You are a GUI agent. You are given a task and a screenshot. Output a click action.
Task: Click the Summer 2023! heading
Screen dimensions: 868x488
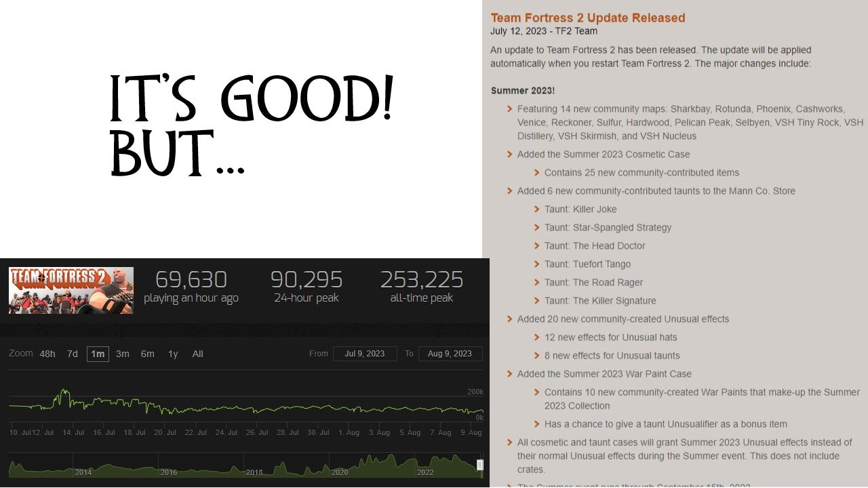523,91
